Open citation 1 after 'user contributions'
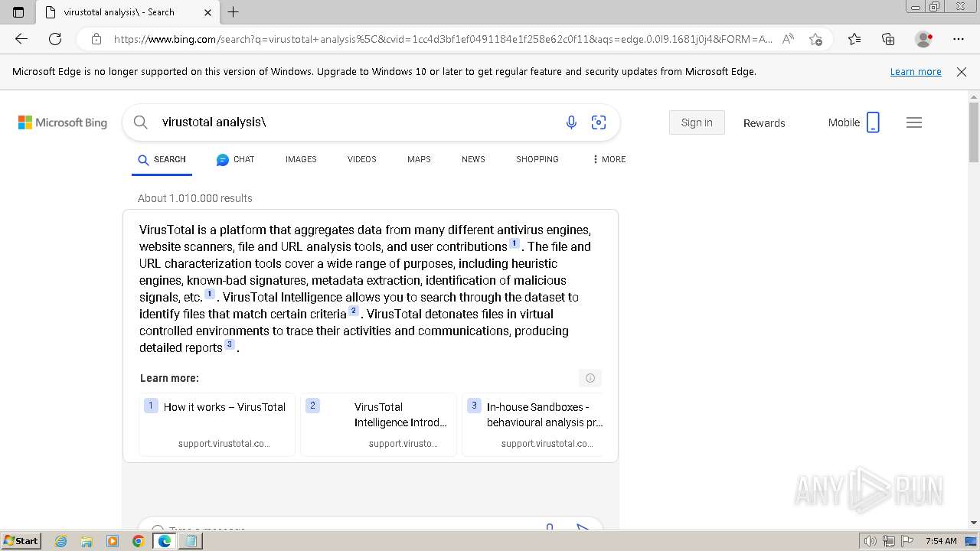Image resolution: width=980 pixels, height=551 pixels. (514, 244)
